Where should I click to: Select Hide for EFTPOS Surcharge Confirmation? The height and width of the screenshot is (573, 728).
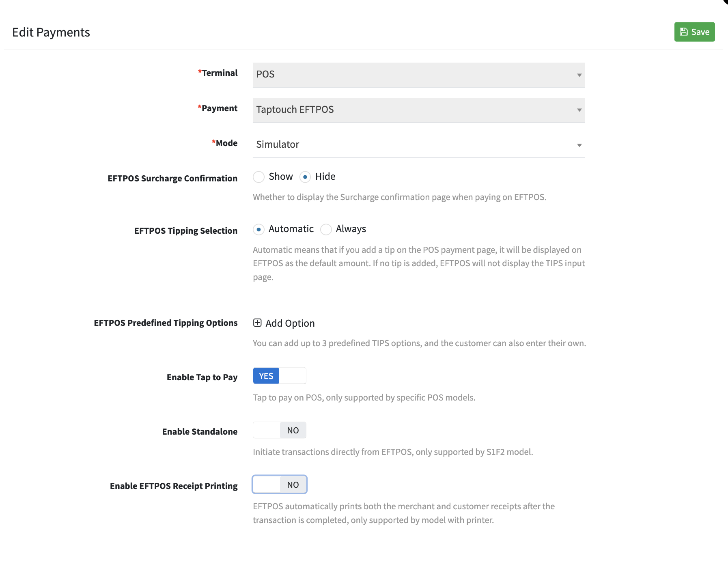coord(305,177)
